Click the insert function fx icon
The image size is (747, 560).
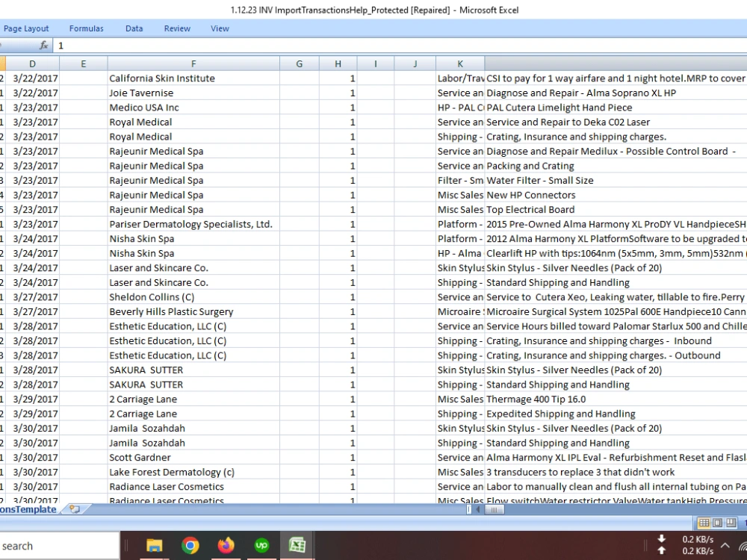tap(44, 46)
